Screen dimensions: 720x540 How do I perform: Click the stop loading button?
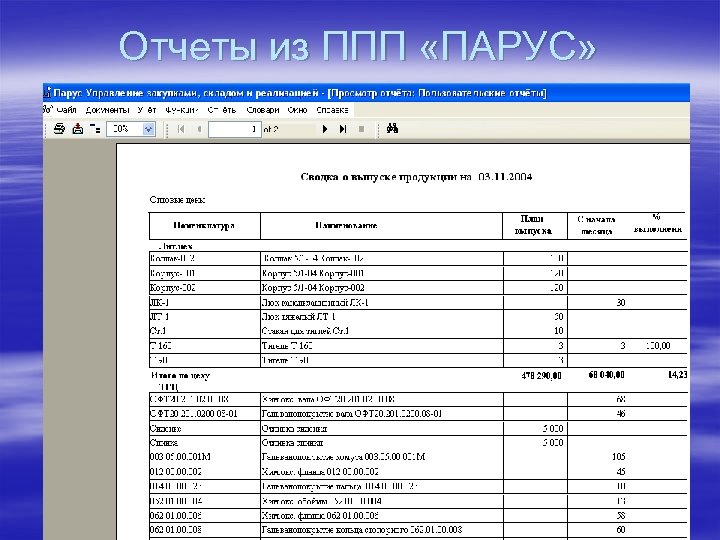pos(361,129)
